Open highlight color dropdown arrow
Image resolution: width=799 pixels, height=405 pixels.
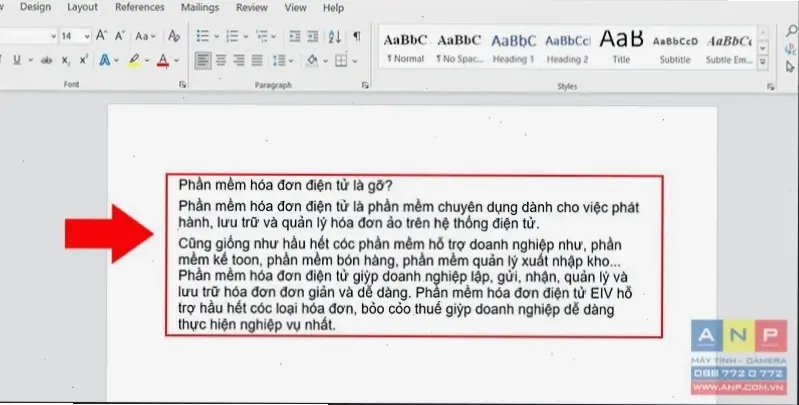(x=147, y=61)
